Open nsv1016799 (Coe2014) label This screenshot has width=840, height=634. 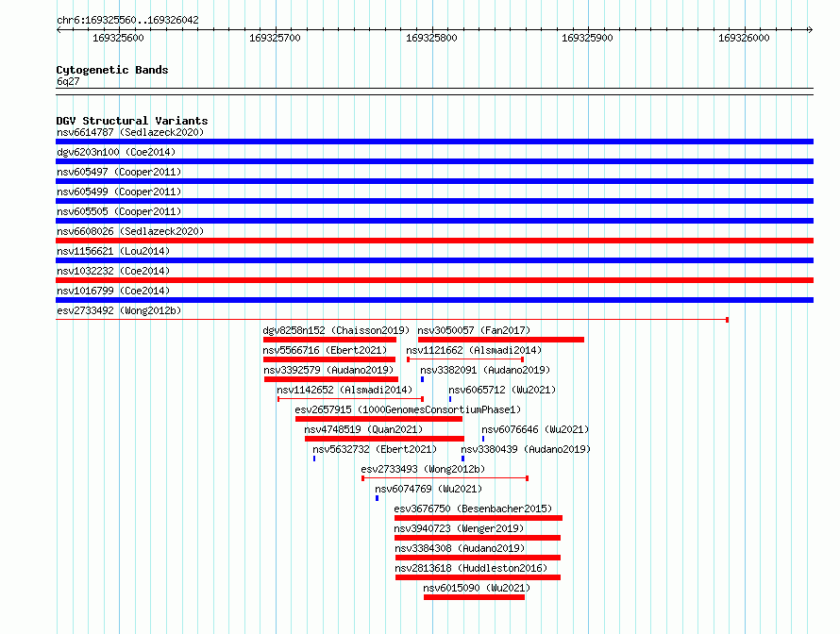(113, 291)
